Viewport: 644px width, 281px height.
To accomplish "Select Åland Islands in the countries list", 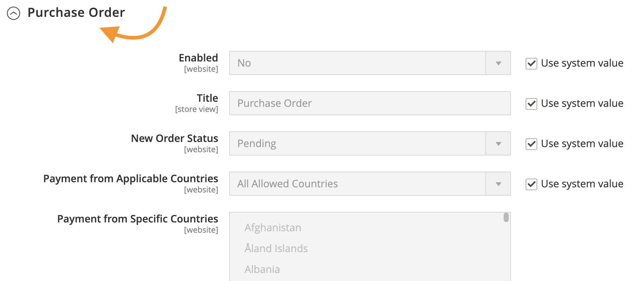I will pyautogui.click(x=276, y=249).
